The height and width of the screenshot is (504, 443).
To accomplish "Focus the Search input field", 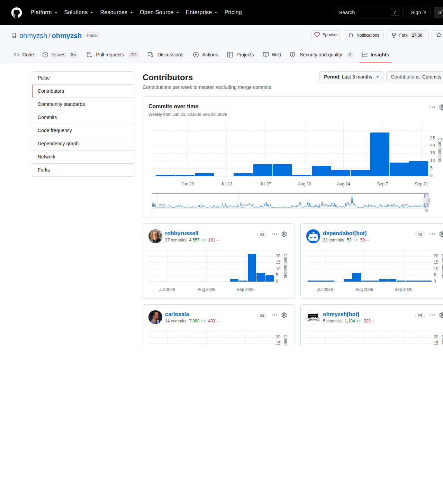I will [369, 12].
